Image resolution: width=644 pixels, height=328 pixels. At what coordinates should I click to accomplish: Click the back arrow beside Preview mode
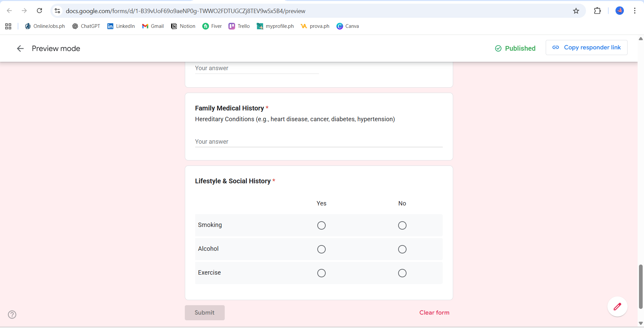[x=20, y=49]
